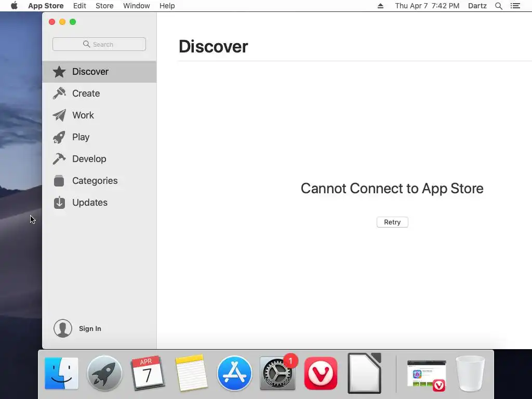
Task: Open the Window menu
Action: click(x=137, y=6)
